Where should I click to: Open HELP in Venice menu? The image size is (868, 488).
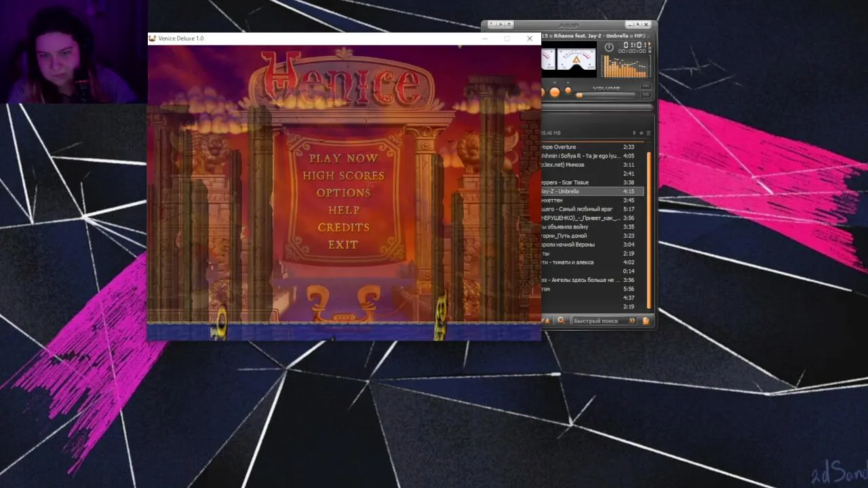(x=343, y=210)
